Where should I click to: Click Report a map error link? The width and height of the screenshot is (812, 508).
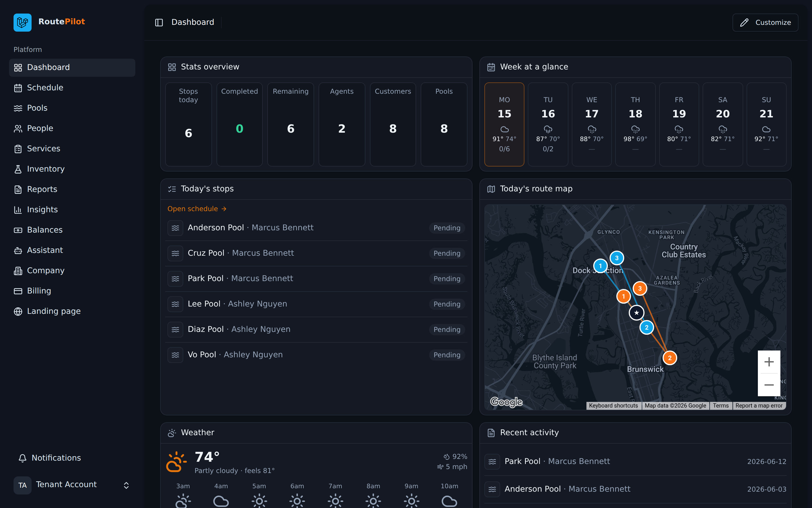pos(759,406)
